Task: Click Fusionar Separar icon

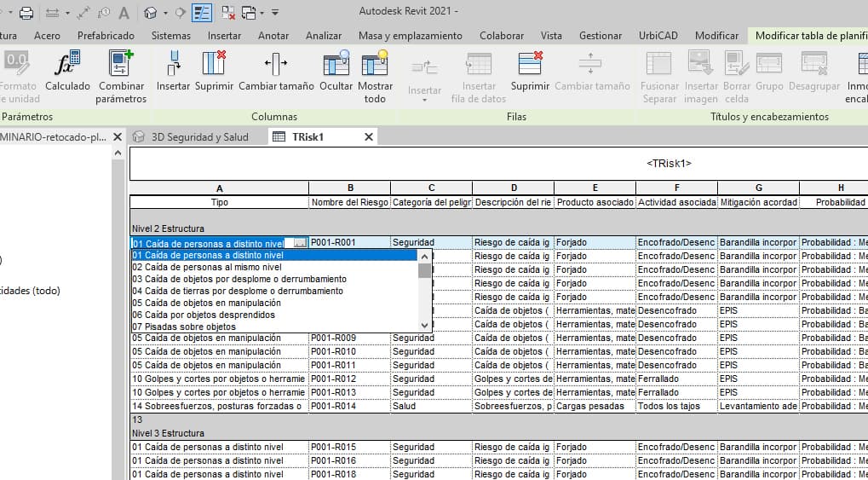Action: click(x=658, y=64)
